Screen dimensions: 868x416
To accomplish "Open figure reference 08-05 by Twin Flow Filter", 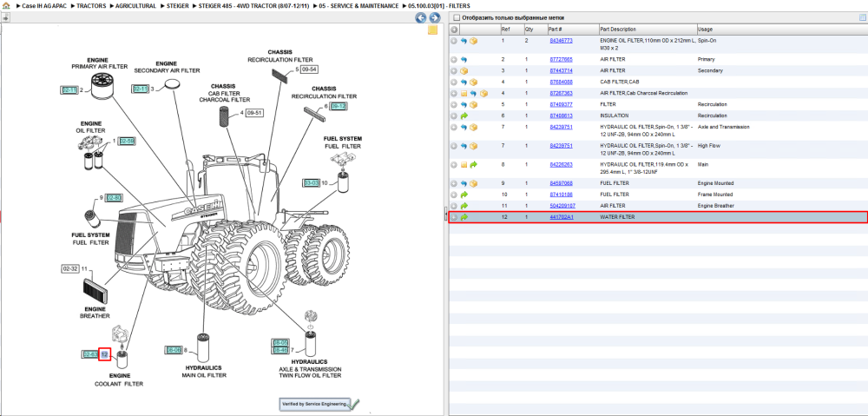I will point(280,342).
